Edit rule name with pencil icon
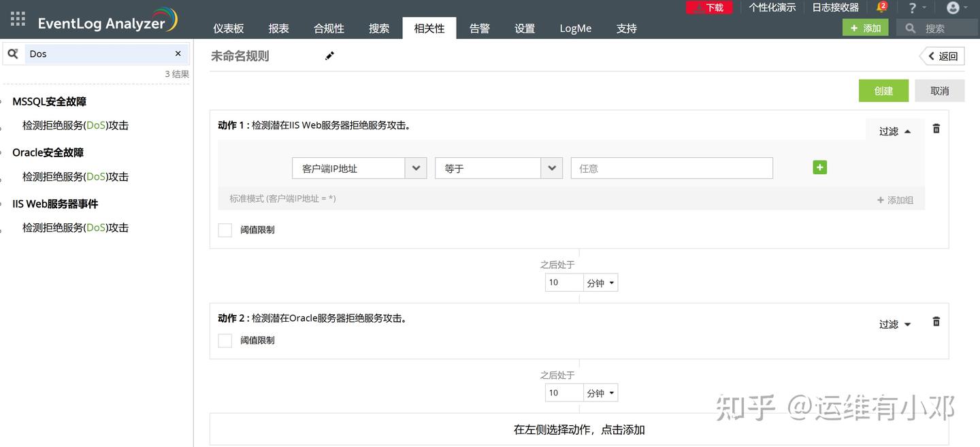Viewport: 980px width, 447px height. (330, 56)
